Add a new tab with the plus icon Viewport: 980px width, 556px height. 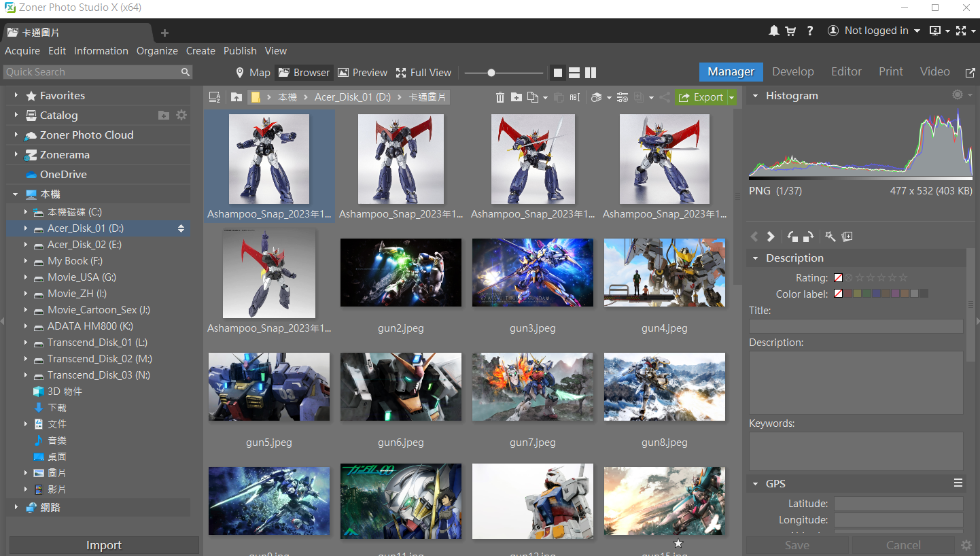(x=164, y=33)
